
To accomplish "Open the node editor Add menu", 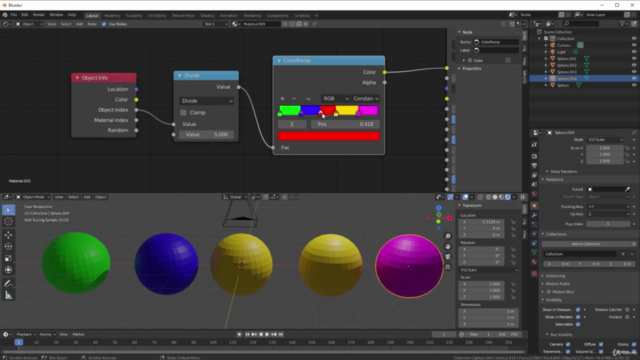I will pyautogui.click(x=79, y=24).
